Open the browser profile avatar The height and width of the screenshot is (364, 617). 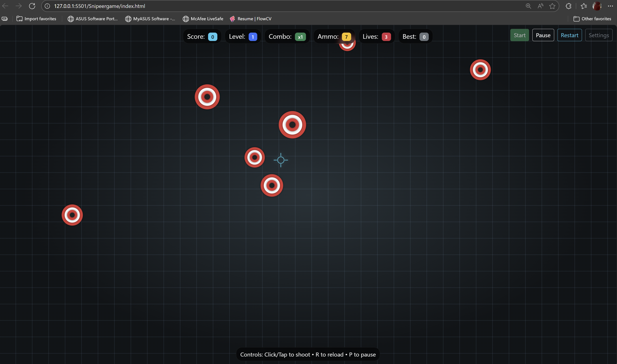[x=597, y=6]
